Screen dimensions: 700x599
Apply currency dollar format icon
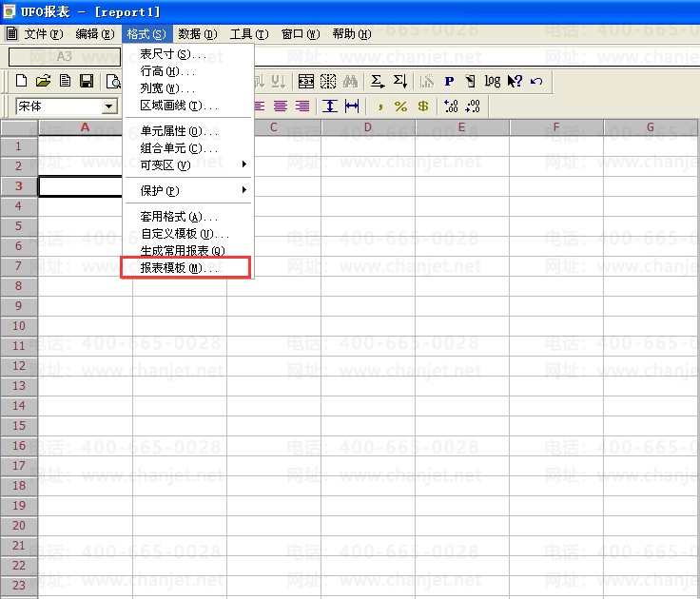423,106
